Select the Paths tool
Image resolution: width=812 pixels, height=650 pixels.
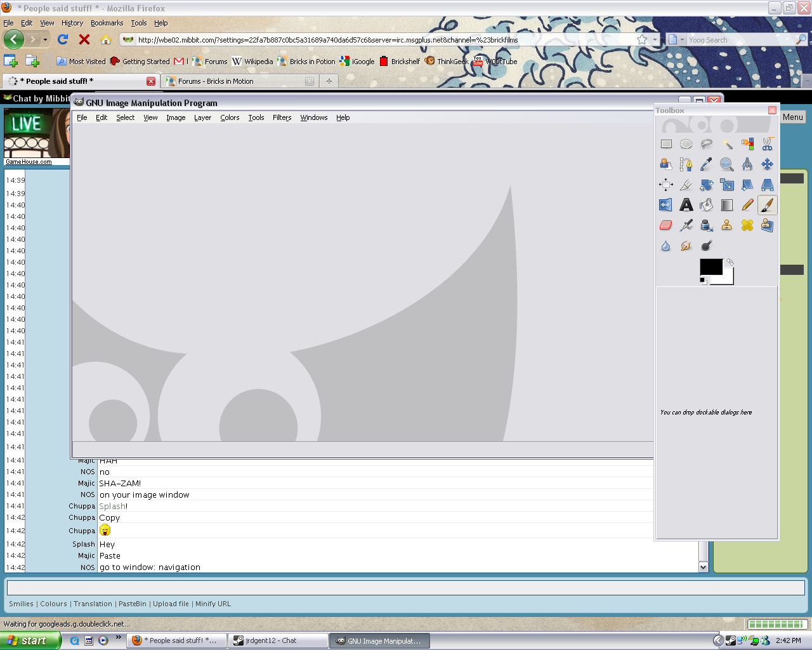pyautogui.click(x=686, y=165)
